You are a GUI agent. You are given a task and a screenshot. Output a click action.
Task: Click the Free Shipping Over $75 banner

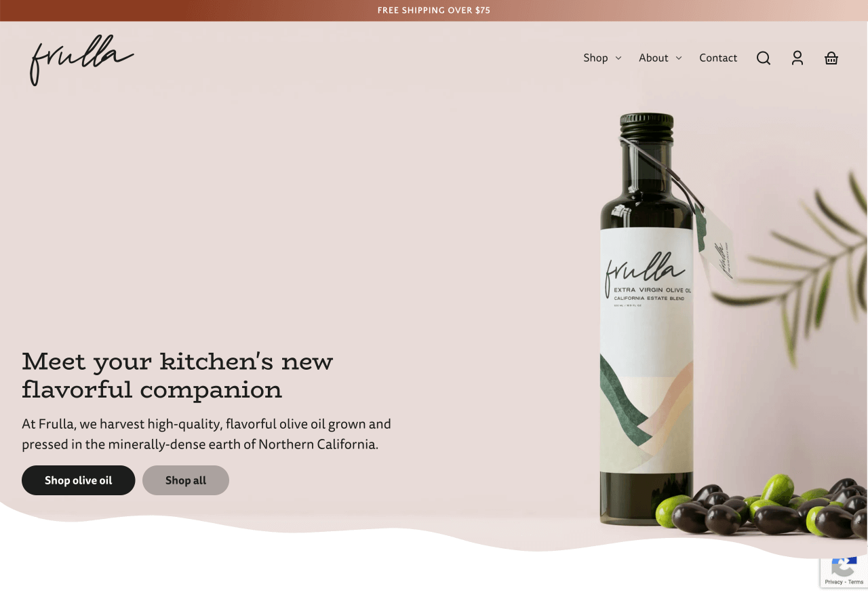pos(434,10)
